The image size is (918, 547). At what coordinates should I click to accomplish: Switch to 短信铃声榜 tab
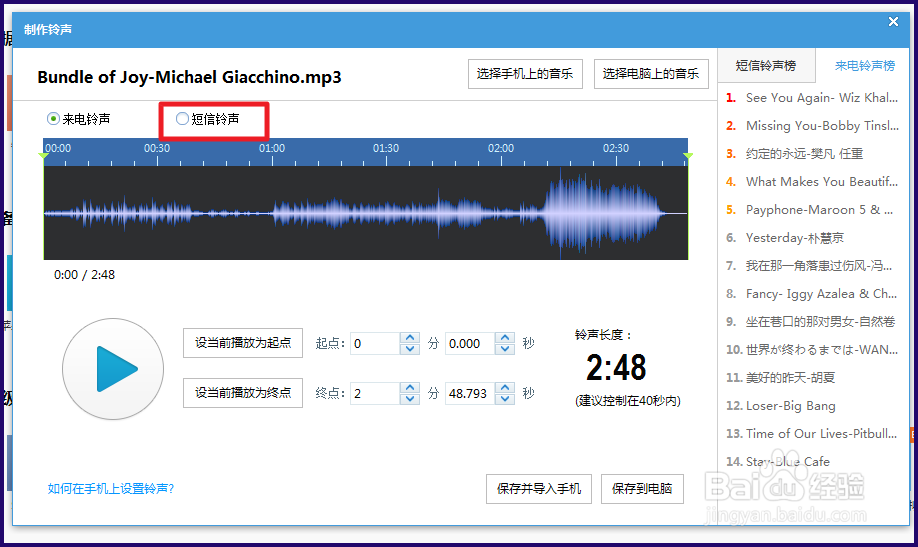(766, 66)
